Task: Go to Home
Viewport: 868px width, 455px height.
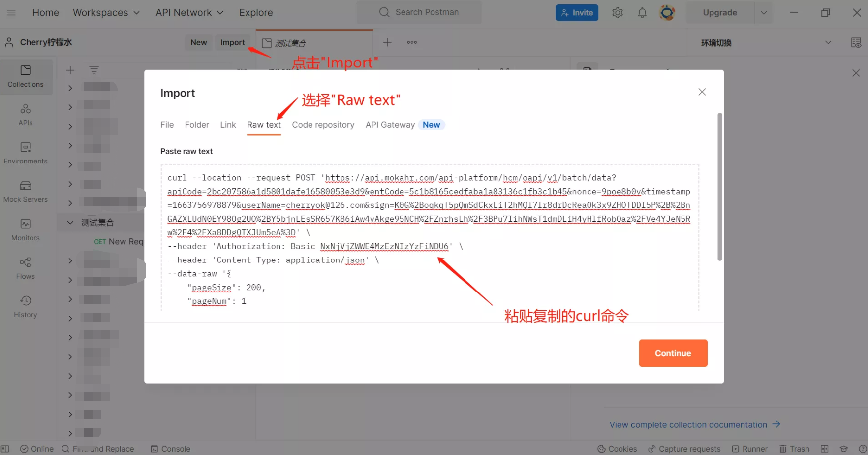Action: pyautogui.click(x=46, y=13)
